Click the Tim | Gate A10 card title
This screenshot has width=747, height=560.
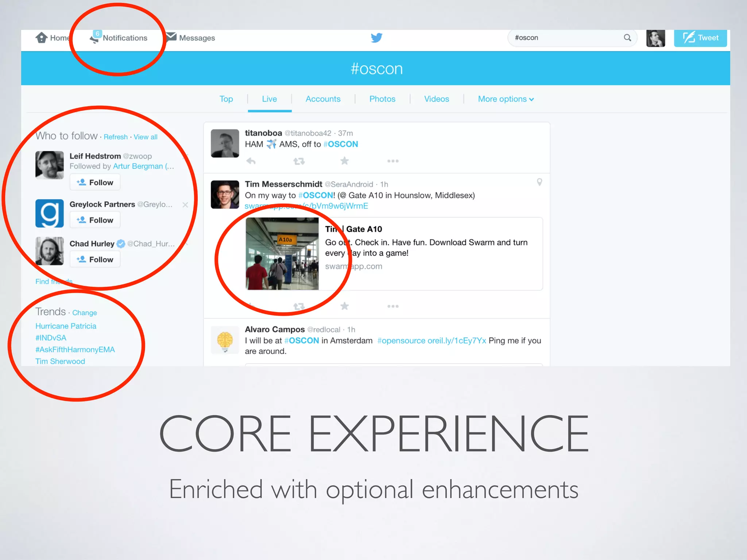353,229
